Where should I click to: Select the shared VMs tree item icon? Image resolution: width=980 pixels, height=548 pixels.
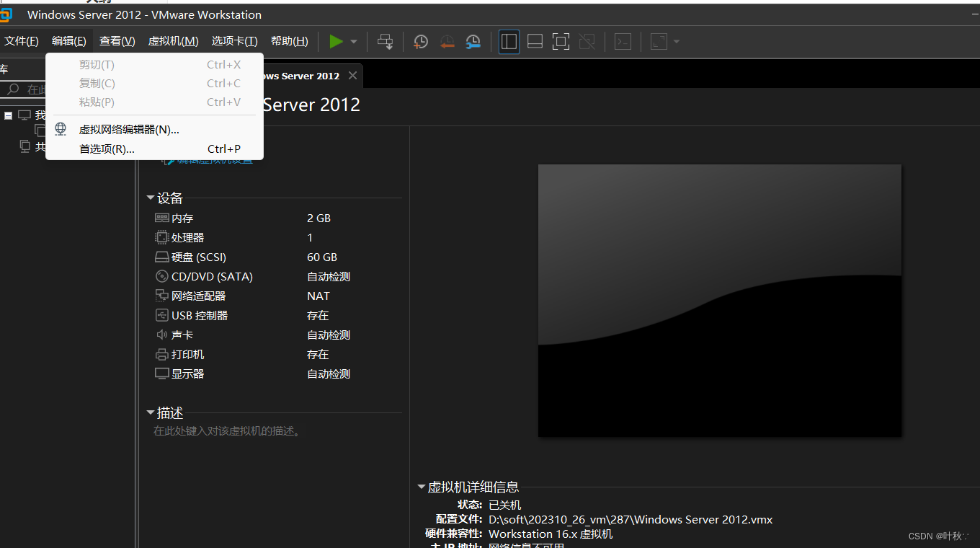pos(24,146)
